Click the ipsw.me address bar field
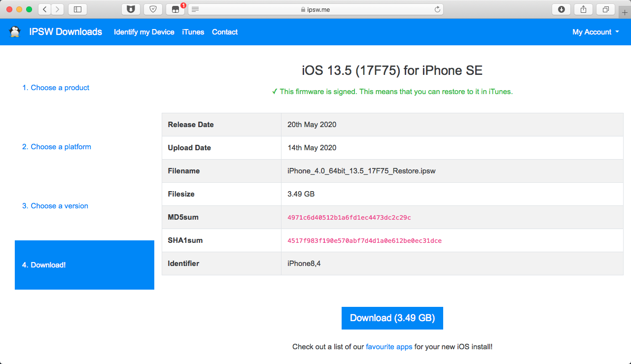 [315, 9]
